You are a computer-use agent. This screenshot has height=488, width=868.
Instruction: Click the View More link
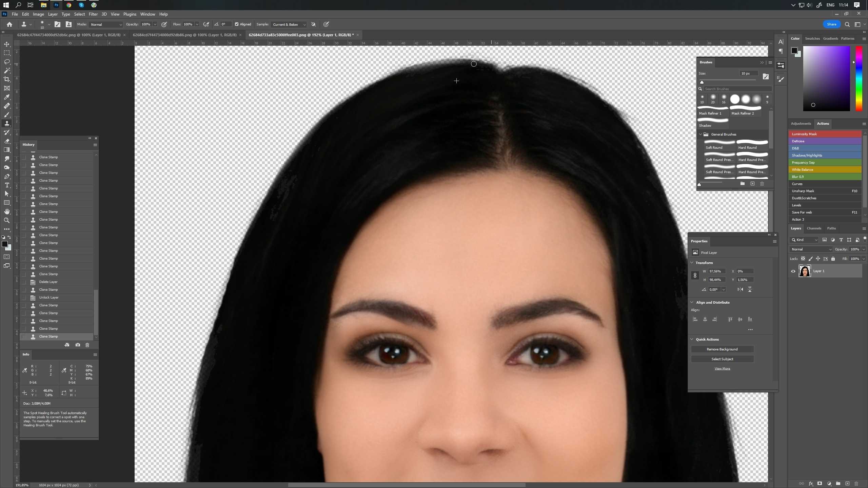coord(722,369)
